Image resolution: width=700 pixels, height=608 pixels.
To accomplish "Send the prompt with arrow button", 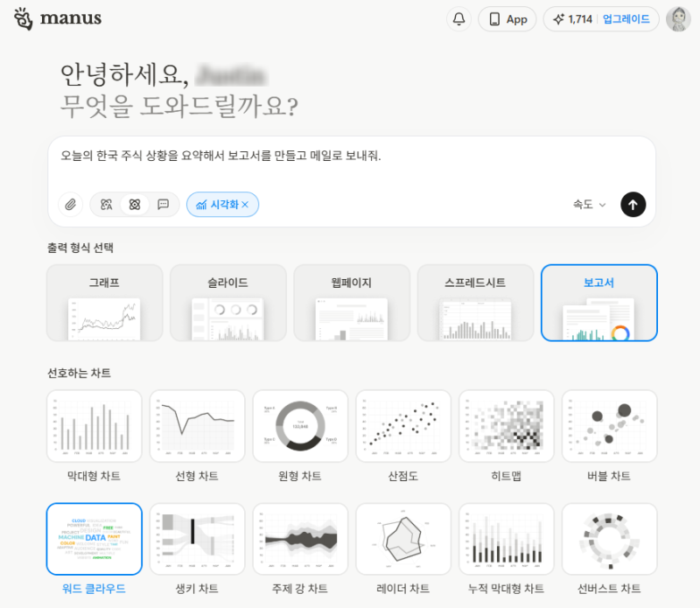I will pyautogui.click(x=633, y=205).
